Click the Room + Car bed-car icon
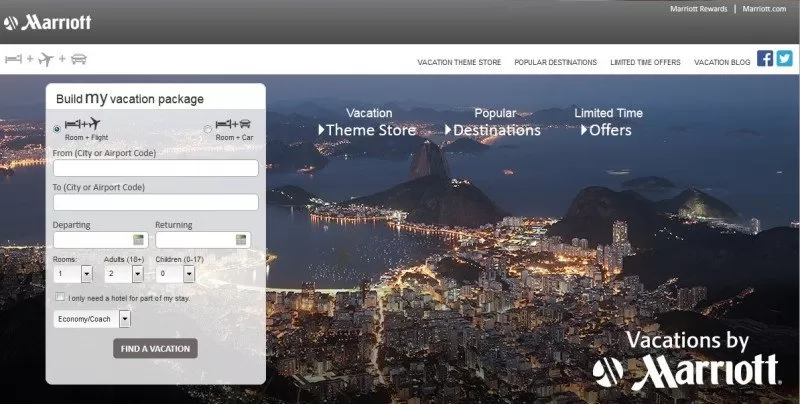The width and height of the screenshot is (800, 404). pos(233,124)
